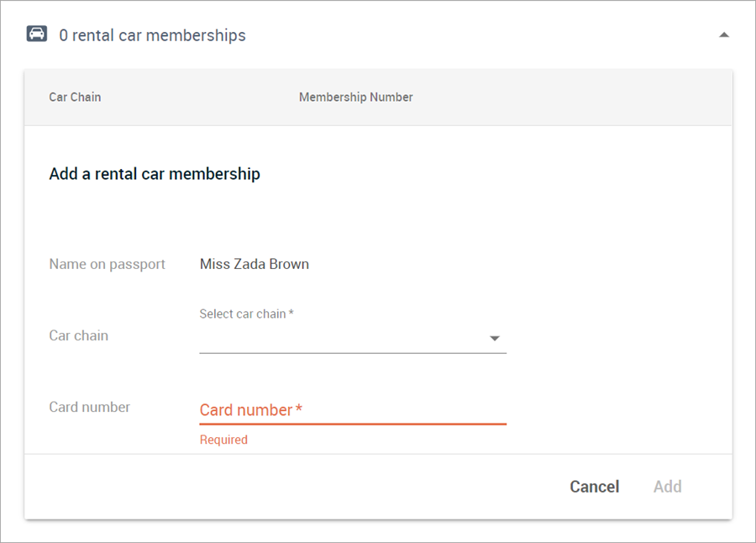The height and width of the screenshot is (543, 756).
Task: Click the Membership Number column header
Action: (x=356, y=97)
